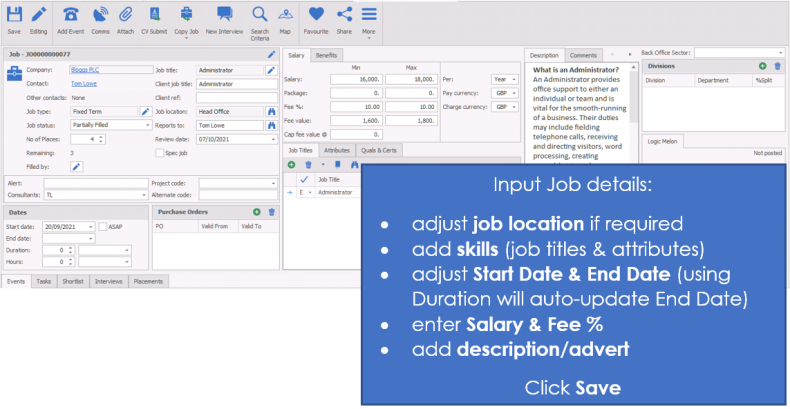Tick the Spec job checkbox
The height and width of the screenshot is (409, 790).
[160, 153]
